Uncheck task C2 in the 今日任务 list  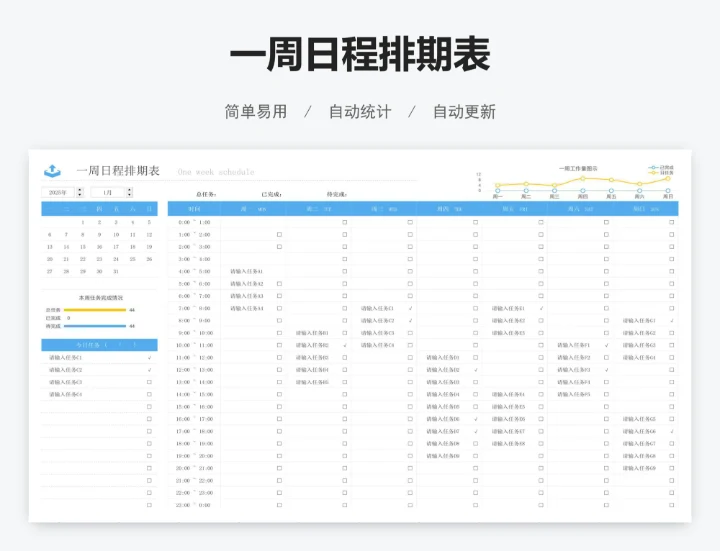click(149, 370)
